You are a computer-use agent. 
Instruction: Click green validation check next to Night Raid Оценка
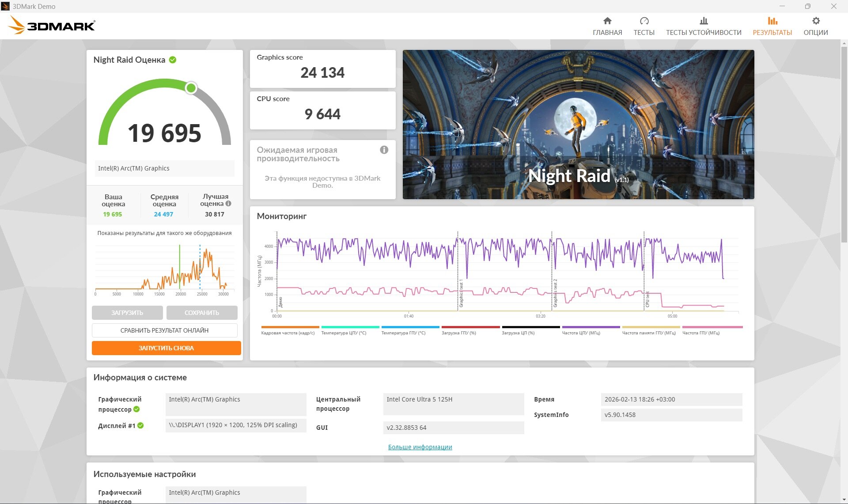tap(173, 60)
